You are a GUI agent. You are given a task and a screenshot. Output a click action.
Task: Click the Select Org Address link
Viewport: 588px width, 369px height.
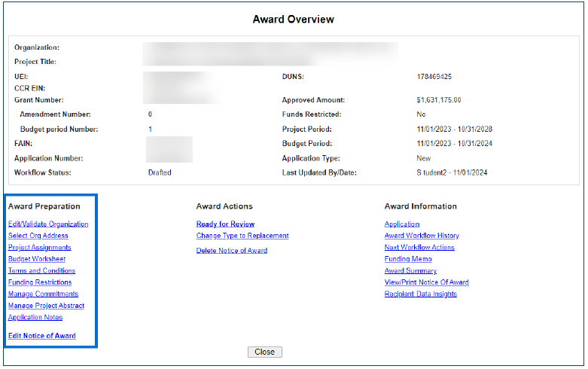[x=38, y=236]
